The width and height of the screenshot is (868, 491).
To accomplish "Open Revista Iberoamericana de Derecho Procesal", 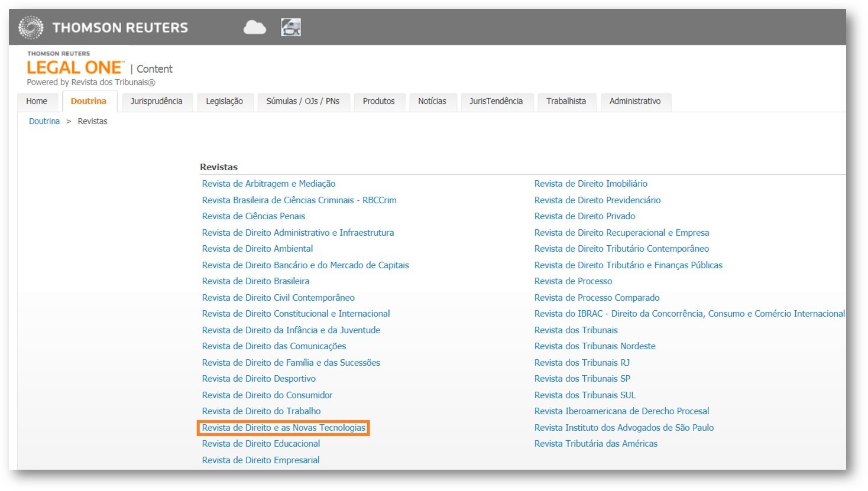I will pos(622,411).
